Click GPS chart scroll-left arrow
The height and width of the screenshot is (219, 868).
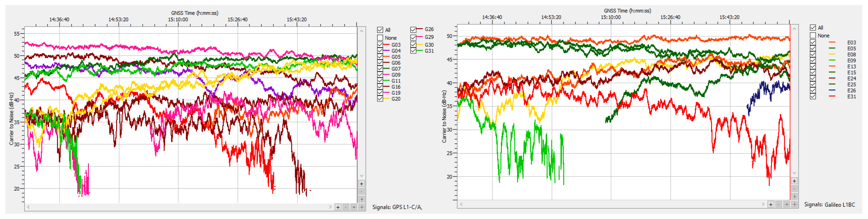(29, 207)
